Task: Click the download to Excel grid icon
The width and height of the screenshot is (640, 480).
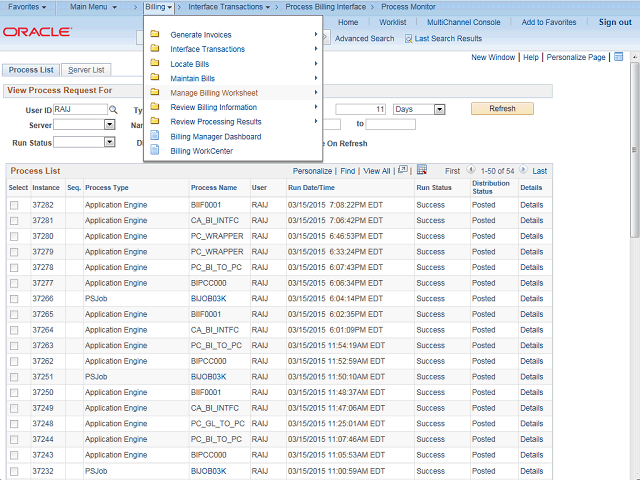Action: [421, 171]
